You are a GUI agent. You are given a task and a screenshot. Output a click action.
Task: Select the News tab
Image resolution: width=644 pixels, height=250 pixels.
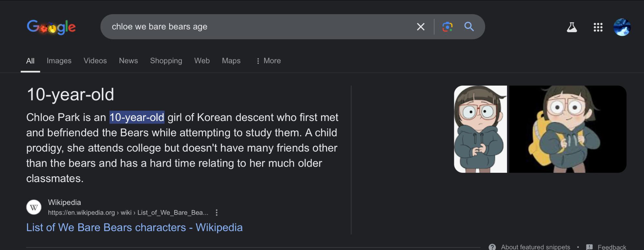coord(128,61)
